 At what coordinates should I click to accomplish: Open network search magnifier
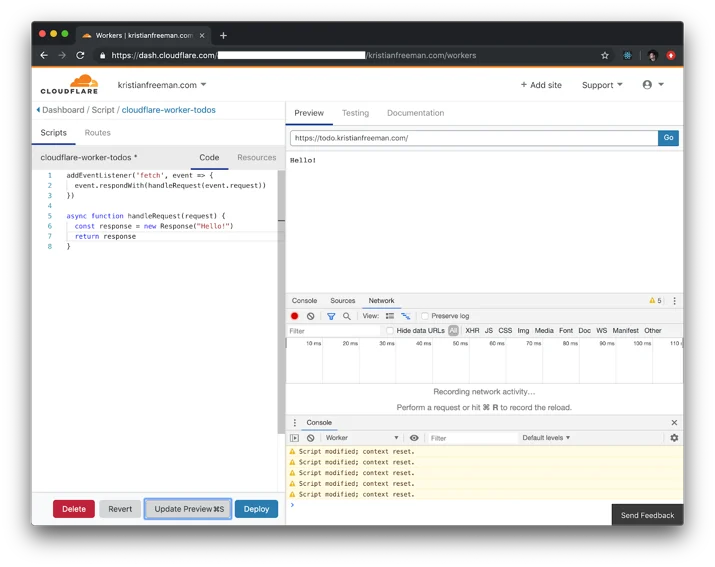347,316
